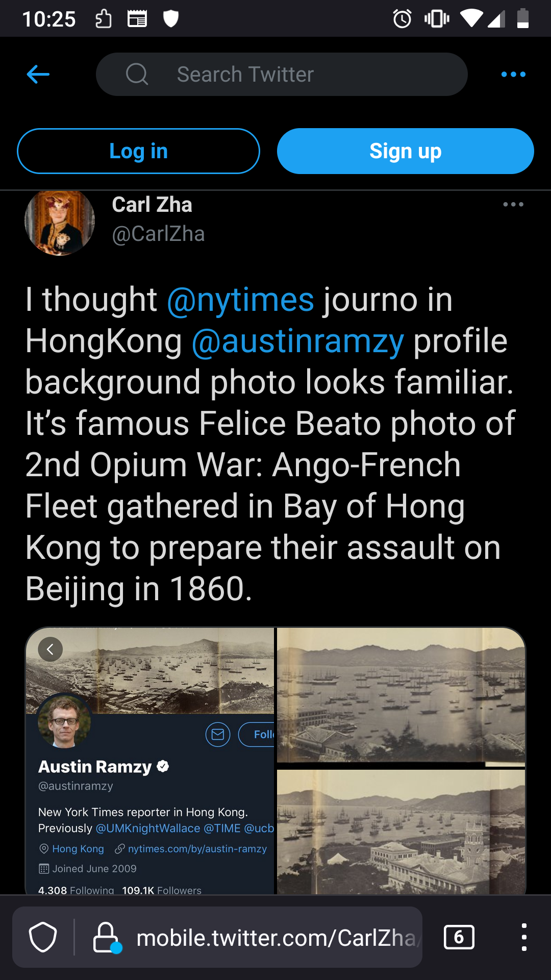Tap the site security padlock icon
The height and width of the screenshot is (980, 551).
pyautogui.click(x=106, y=937)
